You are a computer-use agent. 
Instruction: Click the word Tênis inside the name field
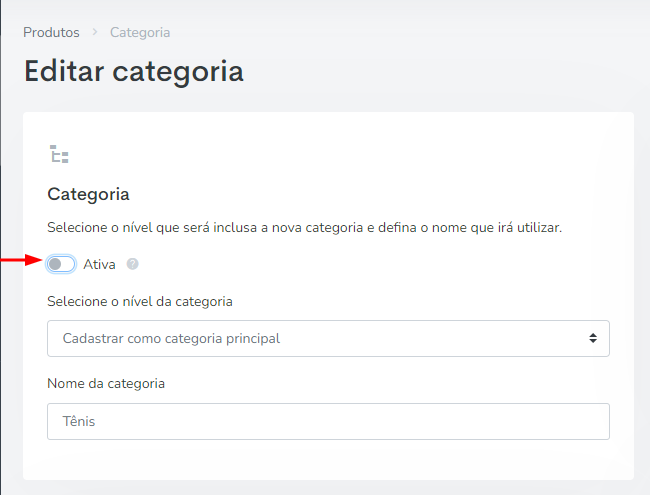[x=79, y=421]
